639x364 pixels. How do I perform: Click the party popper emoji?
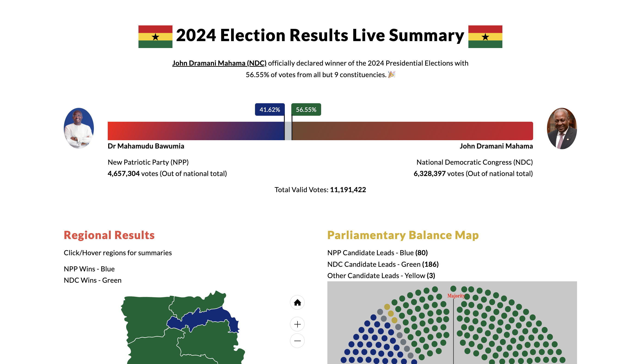tap(391, 75)
